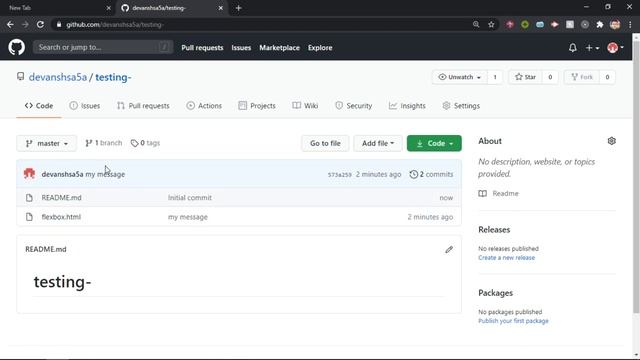The image size is (640, 360).
Task: View the 1 branch link
Action: (104, 143)
